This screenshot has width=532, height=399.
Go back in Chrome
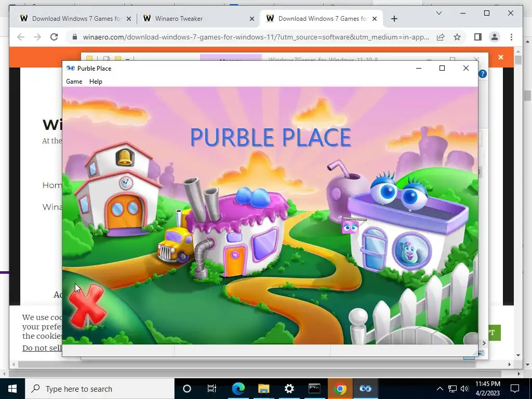pos(21,37)
